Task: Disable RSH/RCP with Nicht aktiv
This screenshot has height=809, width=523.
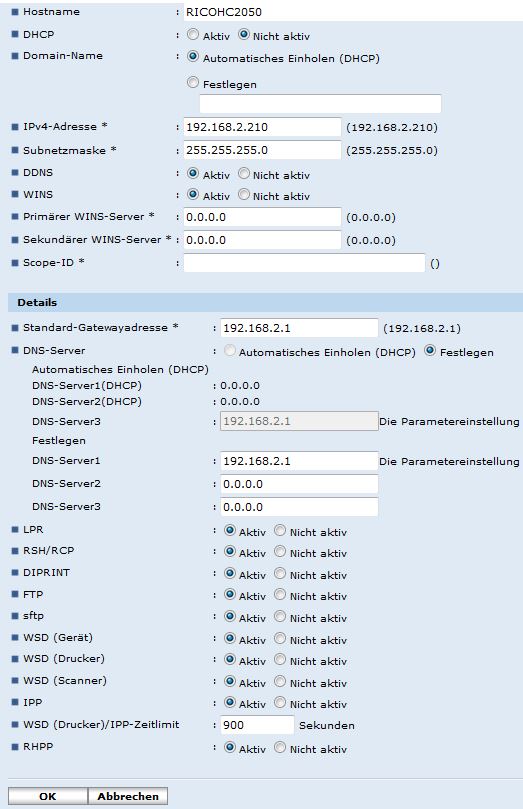Action: (280, 552)
